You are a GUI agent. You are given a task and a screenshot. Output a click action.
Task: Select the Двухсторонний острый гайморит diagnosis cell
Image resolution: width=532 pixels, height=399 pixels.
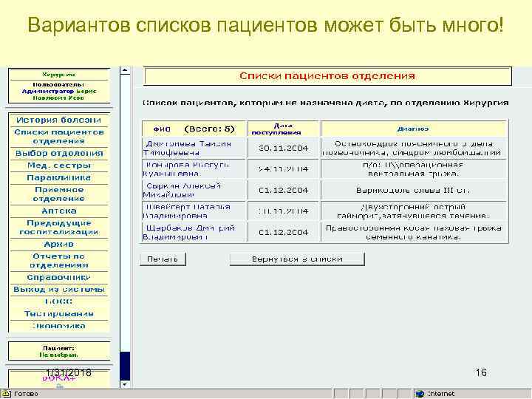click(413, 211)
